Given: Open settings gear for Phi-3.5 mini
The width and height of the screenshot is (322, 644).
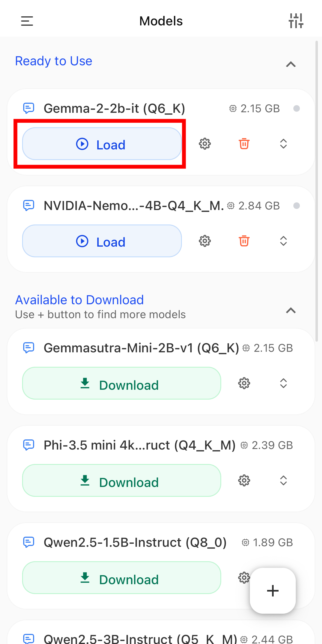Looking at the screenshot, I should (x=244, y=480).
